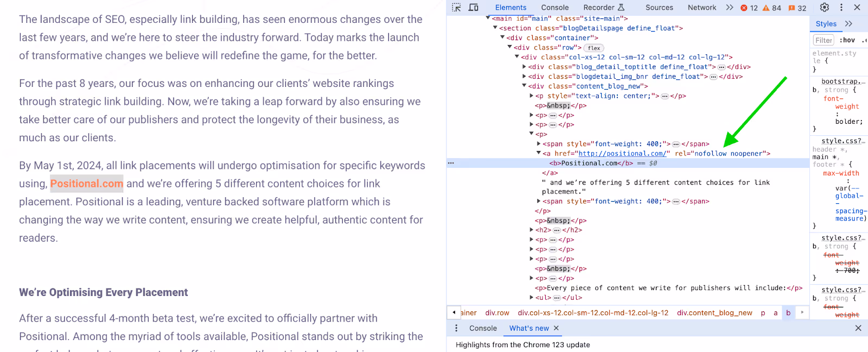Expand ellipsis in blog_detail_toptitle div
Screen dimensions: 868x352
click(x=721, y=67)
